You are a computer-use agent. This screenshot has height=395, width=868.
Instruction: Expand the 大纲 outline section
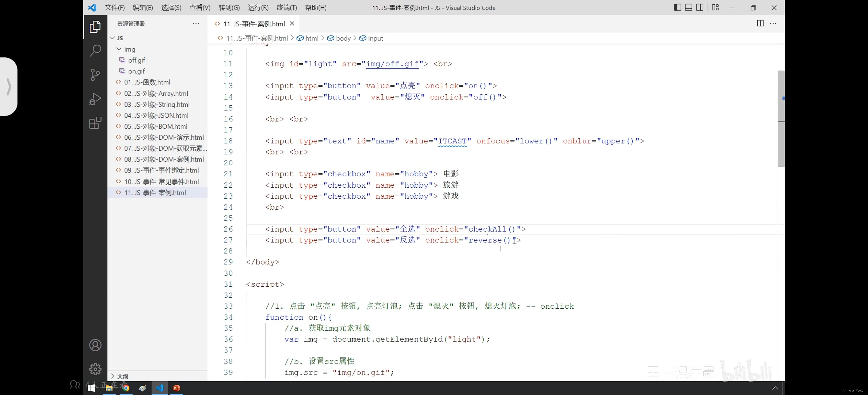coord(158,376)
